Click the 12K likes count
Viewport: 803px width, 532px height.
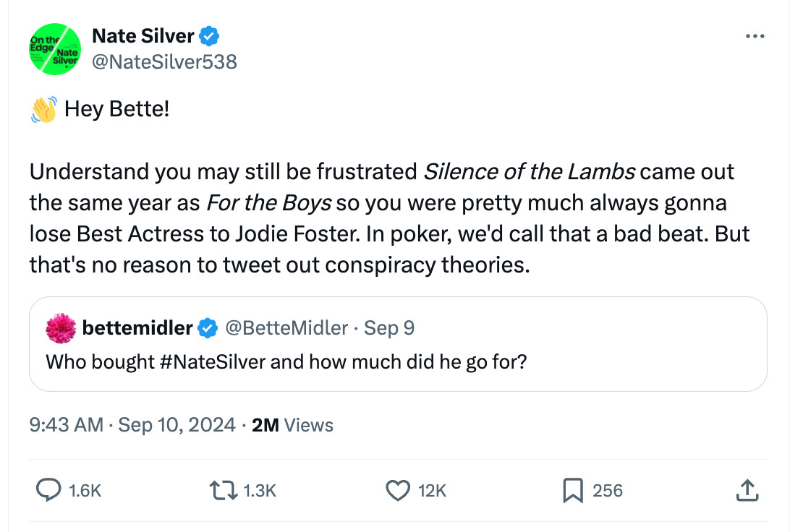click(432, 491)
